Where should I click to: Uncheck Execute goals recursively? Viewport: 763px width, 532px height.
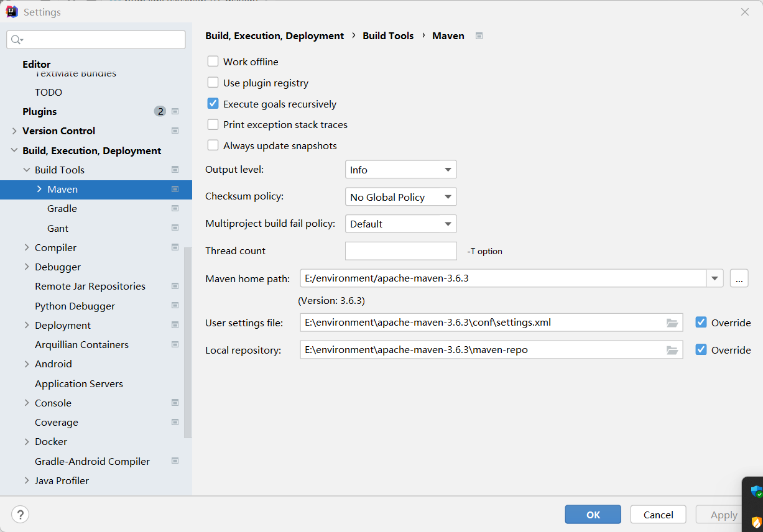(x=213, y=104)
